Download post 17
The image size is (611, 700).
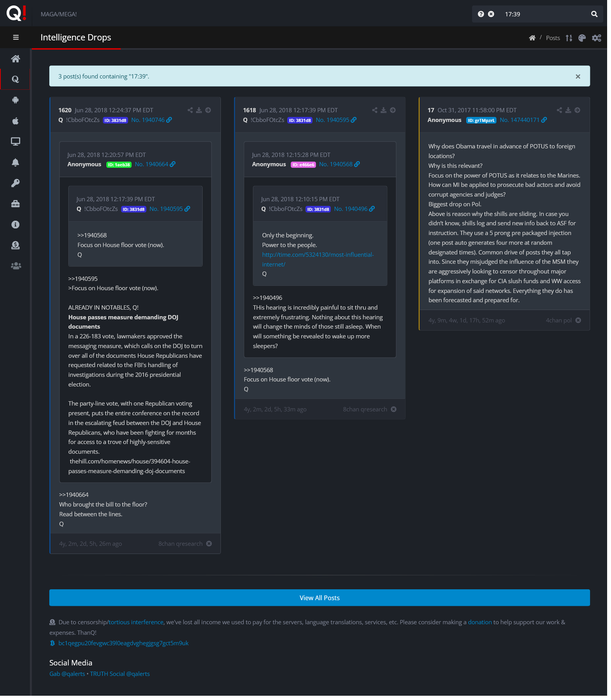[x=568, y=110]
